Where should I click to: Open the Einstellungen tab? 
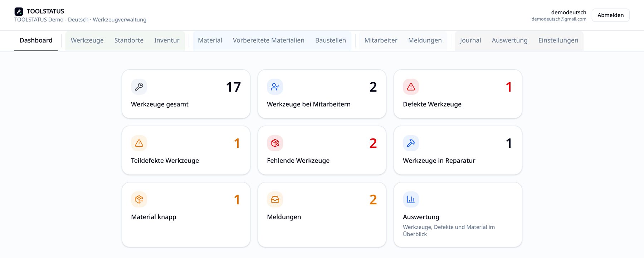coord(558,40)
